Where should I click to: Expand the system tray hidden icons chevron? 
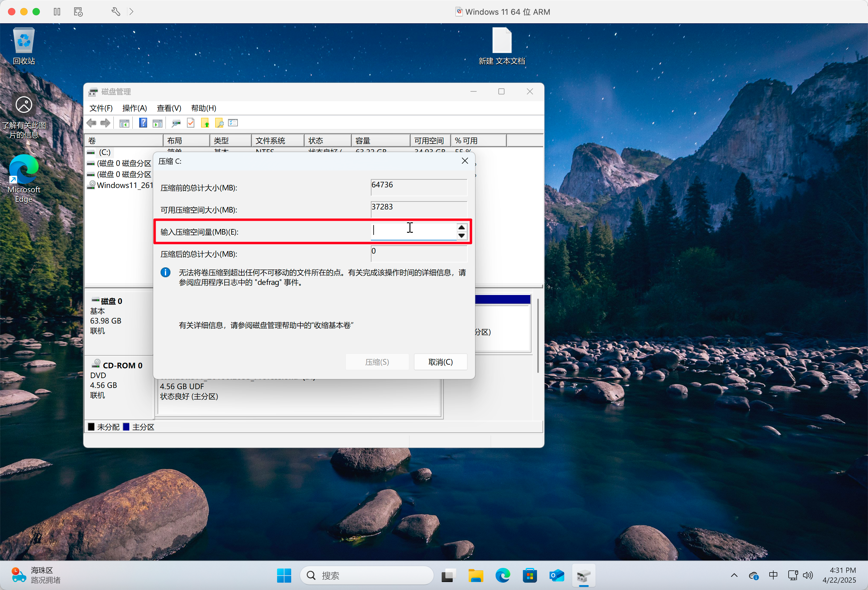(x=734, y=575)
